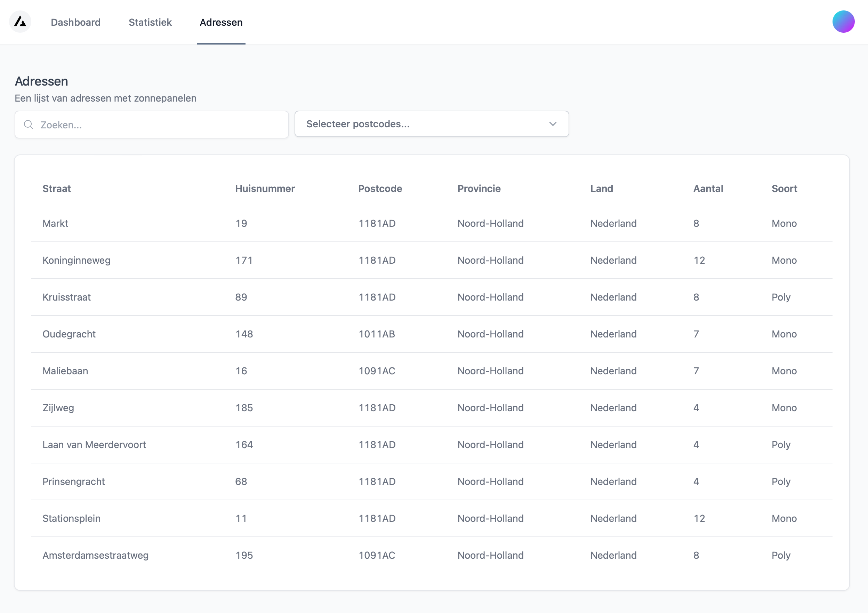
Task: Click the Land column header
Action: click(x=602, y=189)
